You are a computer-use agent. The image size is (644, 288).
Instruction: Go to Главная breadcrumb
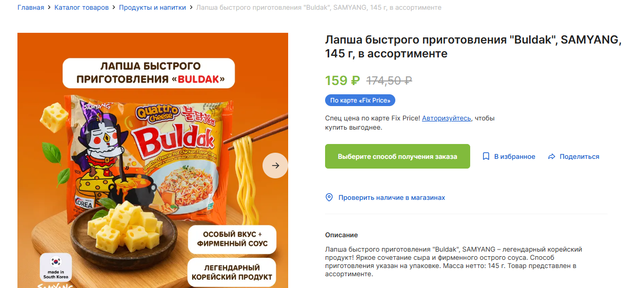click(31, 8)
